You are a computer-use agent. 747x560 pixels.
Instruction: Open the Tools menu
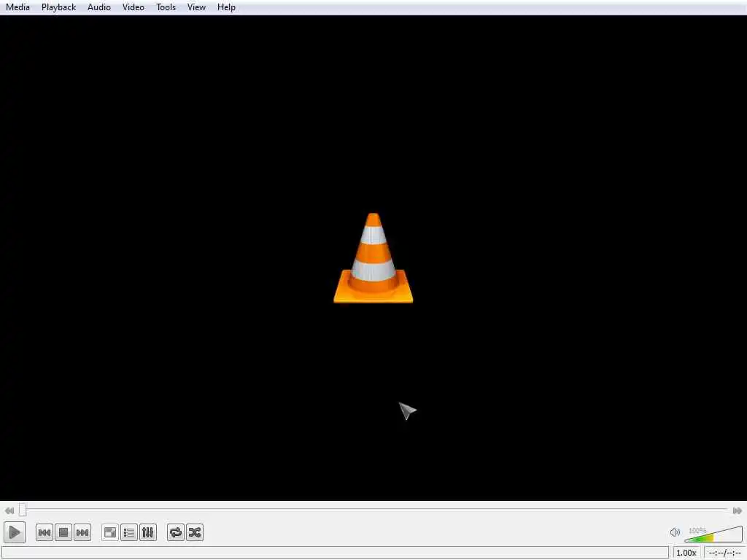point(166,7)
